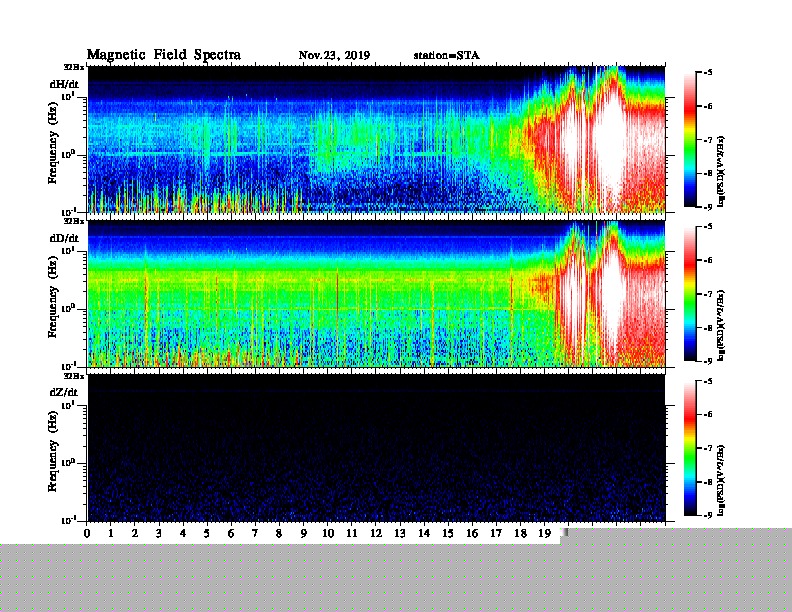Image resolution: width=792 pixels, height=612 pixels.
Task: Click the "-7" value on dD/dt color bar
Action: click(x=708, y=294)
